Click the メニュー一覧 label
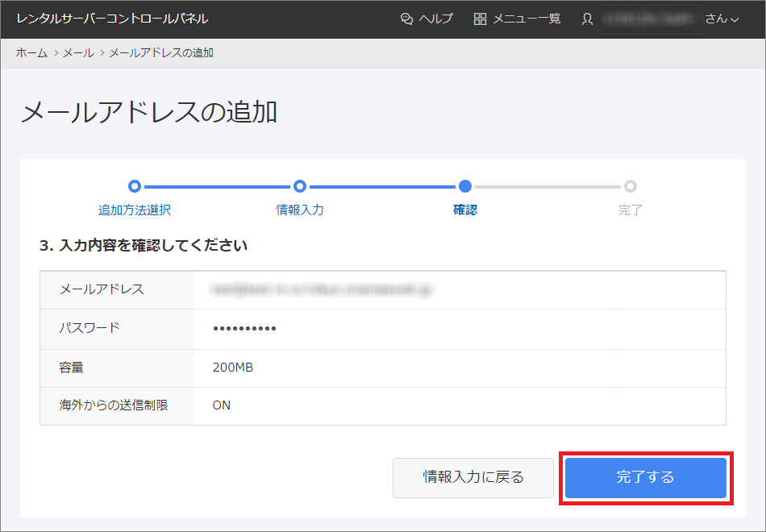The image size is (766, 532). click(x=527, y=19)
